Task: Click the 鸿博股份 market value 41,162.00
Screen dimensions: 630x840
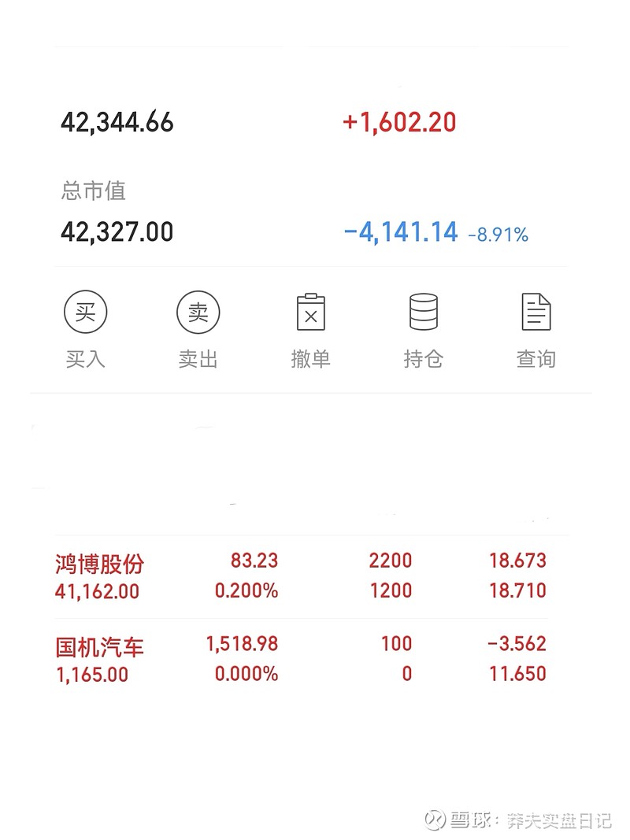Action: tap(97, 591)
